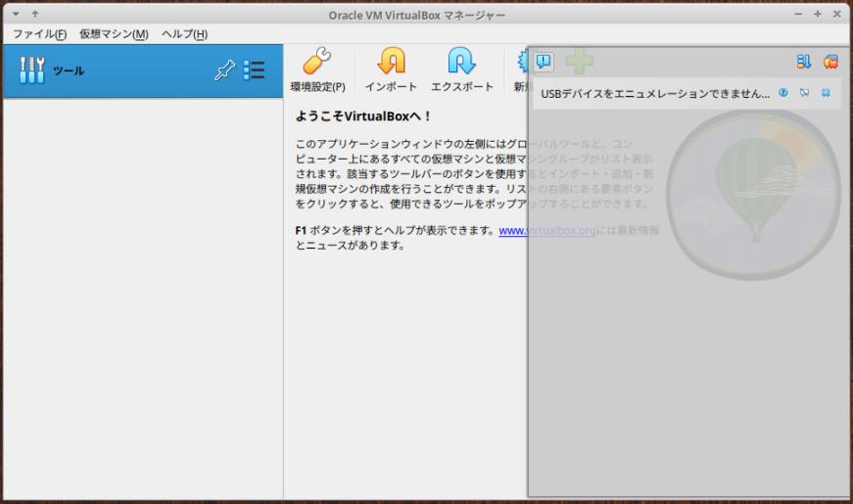Image resolution: width=853 pixels, height=504 pixels.
Task: Click the USBデバイスをエニュメレーションできません notification text
Action: click(655, 94)
